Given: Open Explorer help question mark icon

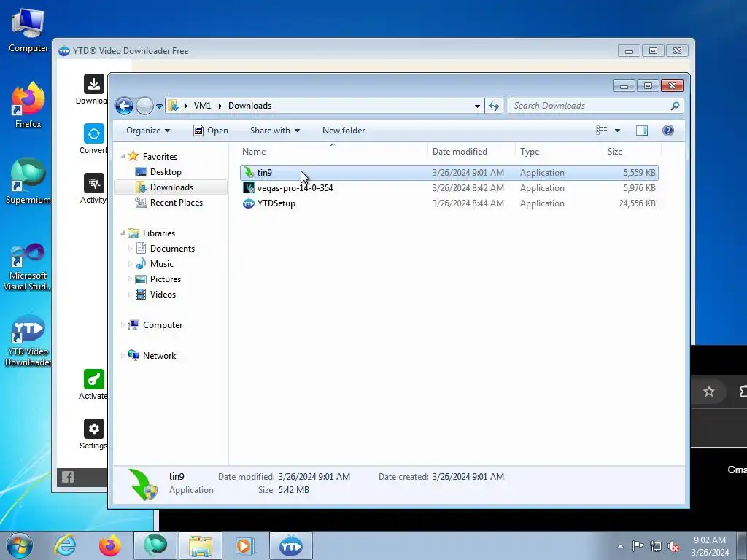Looking at the screenshot, I should tap(668, 131).
